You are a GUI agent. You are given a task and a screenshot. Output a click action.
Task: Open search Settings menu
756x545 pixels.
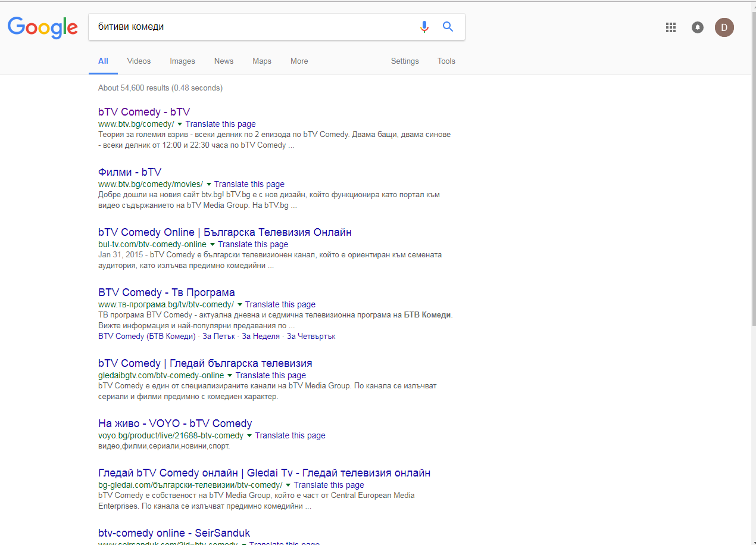coord(405,61)
